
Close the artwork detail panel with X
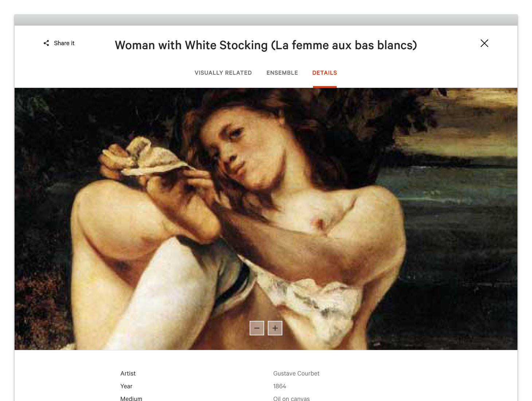click(484, 43)
